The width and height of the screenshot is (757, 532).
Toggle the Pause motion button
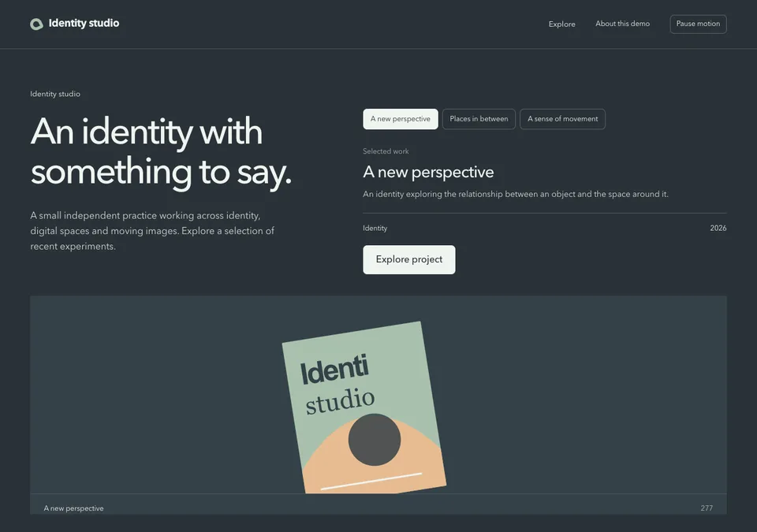[698, 24]
